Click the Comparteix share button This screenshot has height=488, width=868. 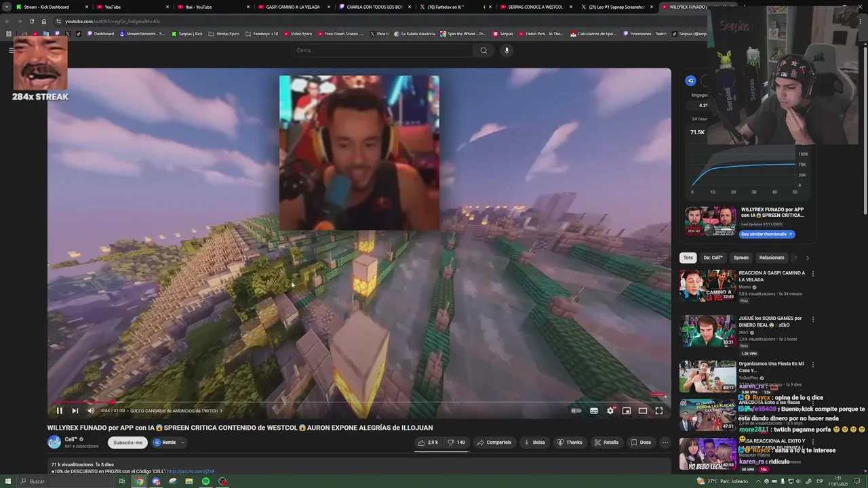pos(494,443)
